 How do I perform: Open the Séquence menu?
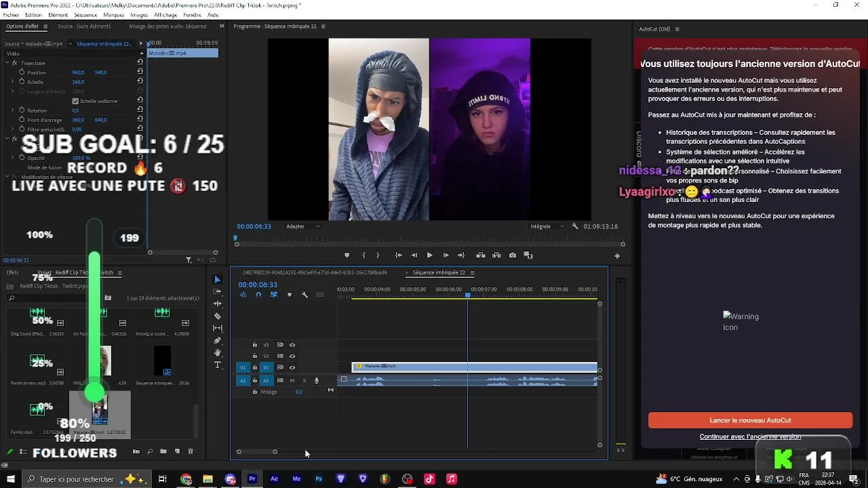pos(85,15)
